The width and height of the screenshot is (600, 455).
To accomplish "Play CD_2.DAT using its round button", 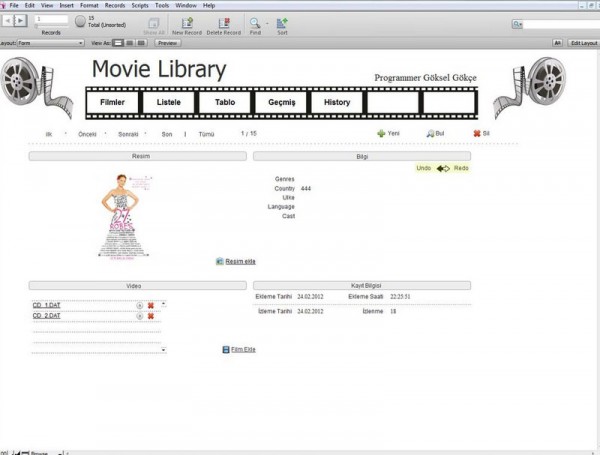I will pyautogui.click(x=139, y=316).
